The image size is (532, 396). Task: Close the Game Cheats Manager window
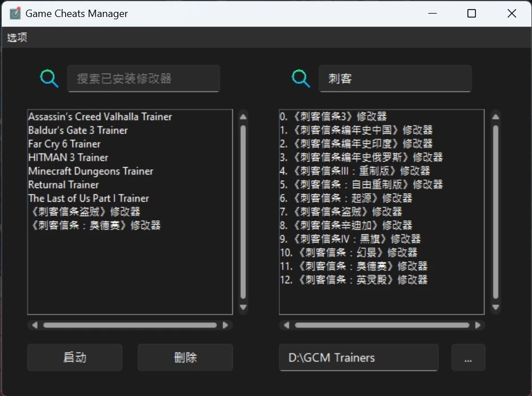(x=512, y=14)
